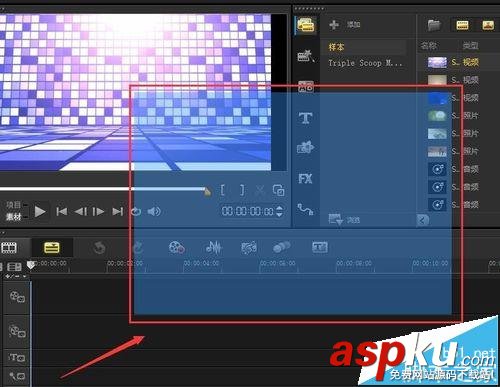Click the ruler at 00:00:04:00
This screenshot has height=387, width=500.
(x=201, y=263)
